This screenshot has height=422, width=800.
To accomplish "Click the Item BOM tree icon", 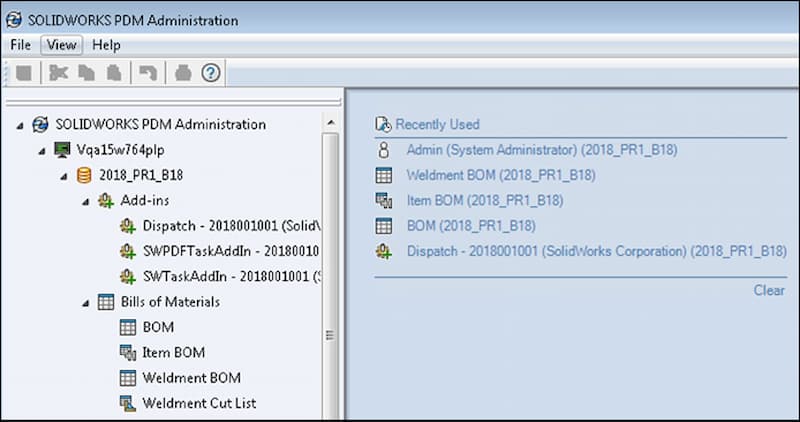I will pos(128,353).
